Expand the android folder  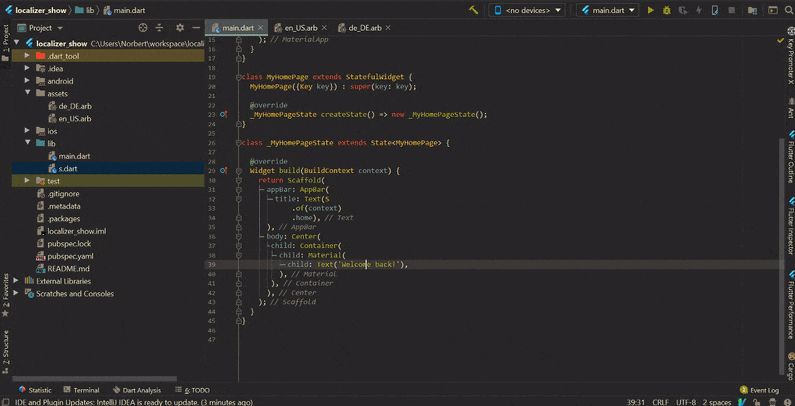(27, 81)
